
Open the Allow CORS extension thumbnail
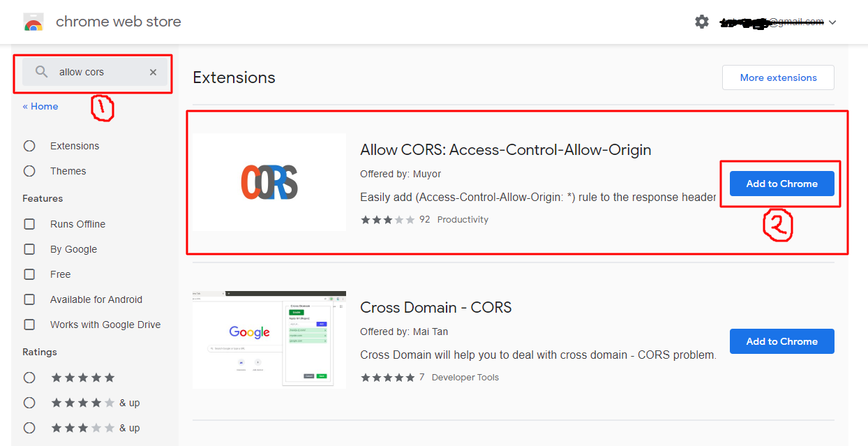click(269, 182)
